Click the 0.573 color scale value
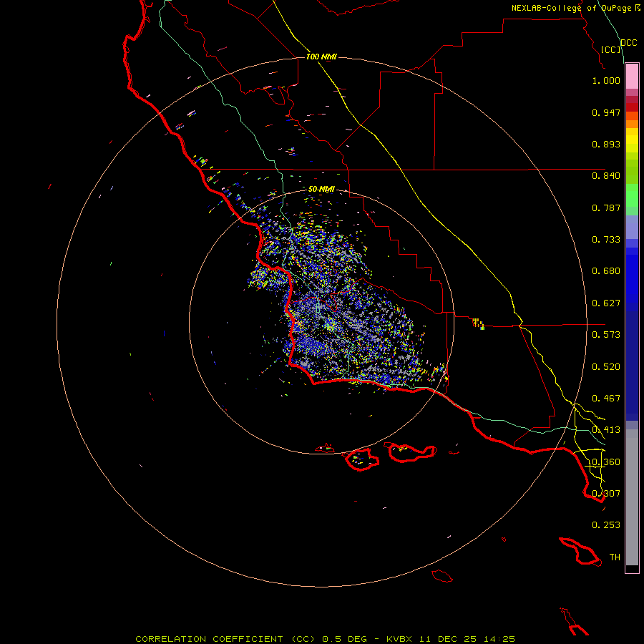The image size is (644, 644). tap(606, 335)
